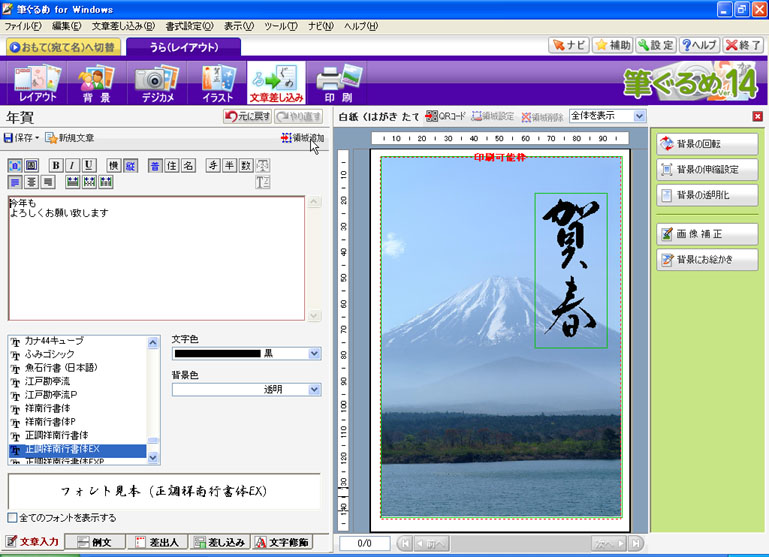Open the イラスト illustration section
This screenshot has height=557, width=769.
click(x=217, y=84)
